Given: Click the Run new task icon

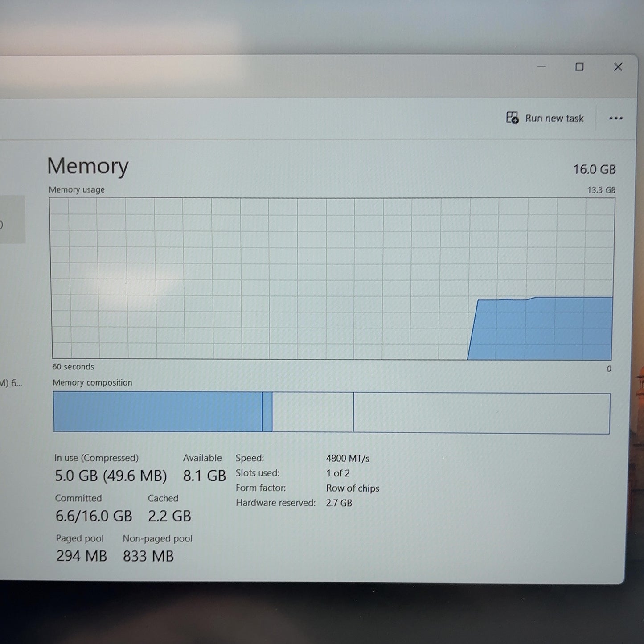Looking at the screenshot, I should click(x=512, y=118).
